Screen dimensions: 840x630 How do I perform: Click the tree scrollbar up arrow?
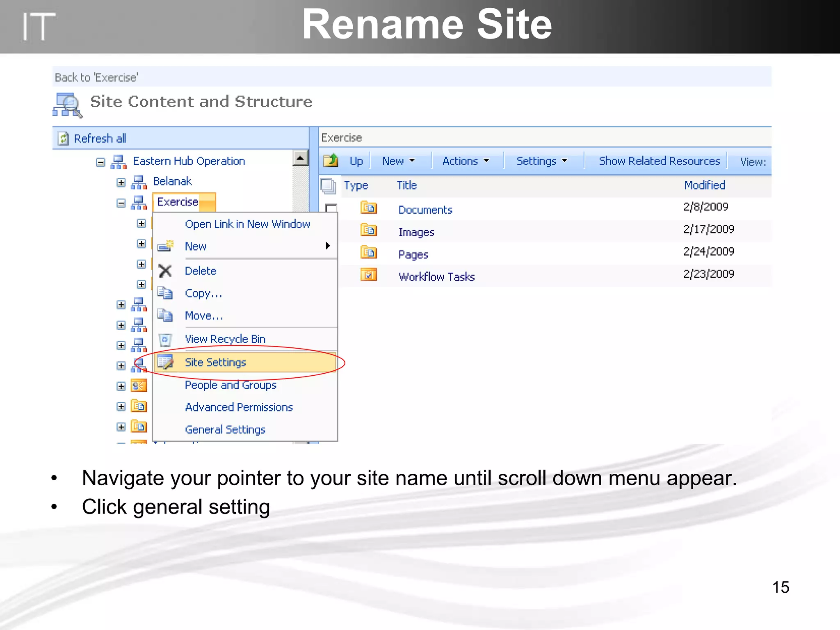click(300, 158)
